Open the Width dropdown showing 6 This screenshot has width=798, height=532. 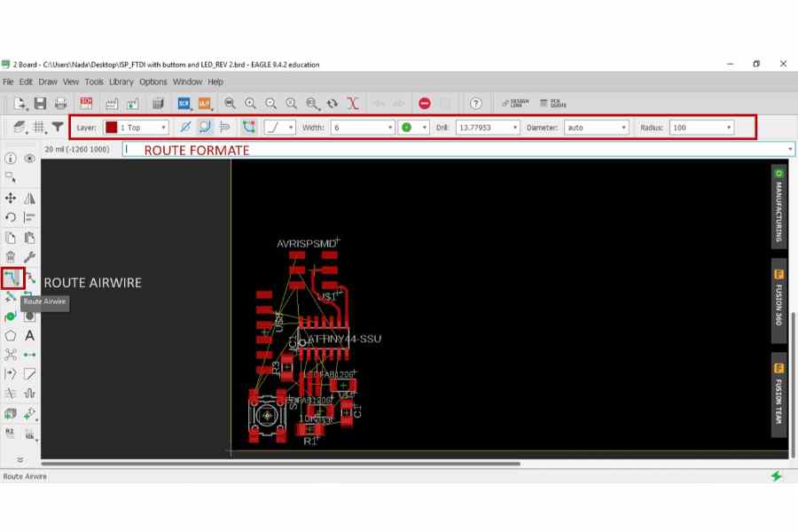tap(363, 128)
